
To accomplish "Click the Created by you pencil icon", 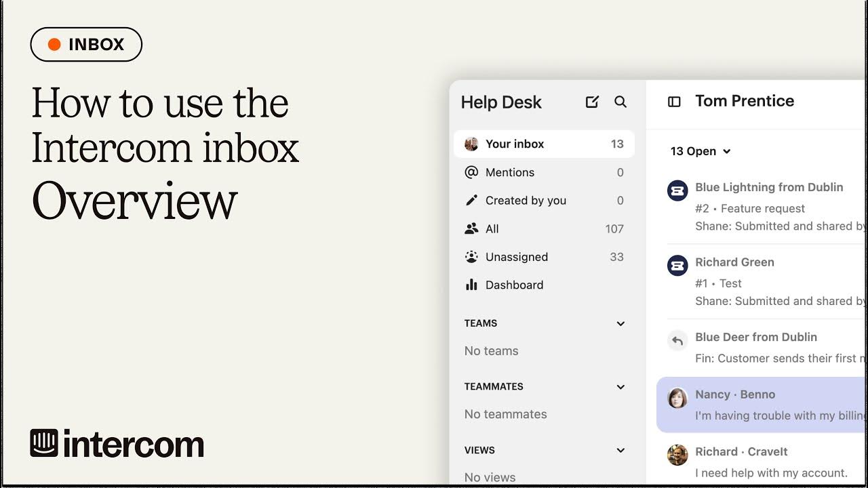I will click(x=471, y=200).
